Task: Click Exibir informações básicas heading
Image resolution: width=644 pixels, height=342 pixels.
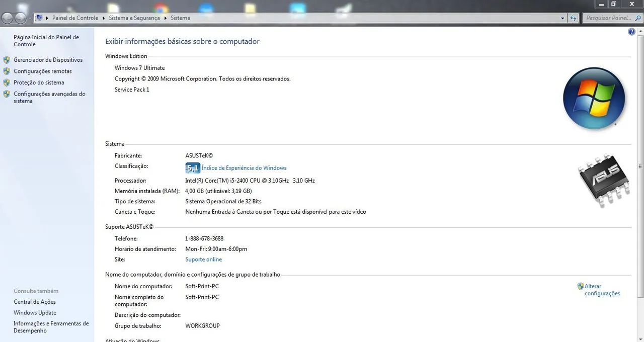Action: (183, 42)
